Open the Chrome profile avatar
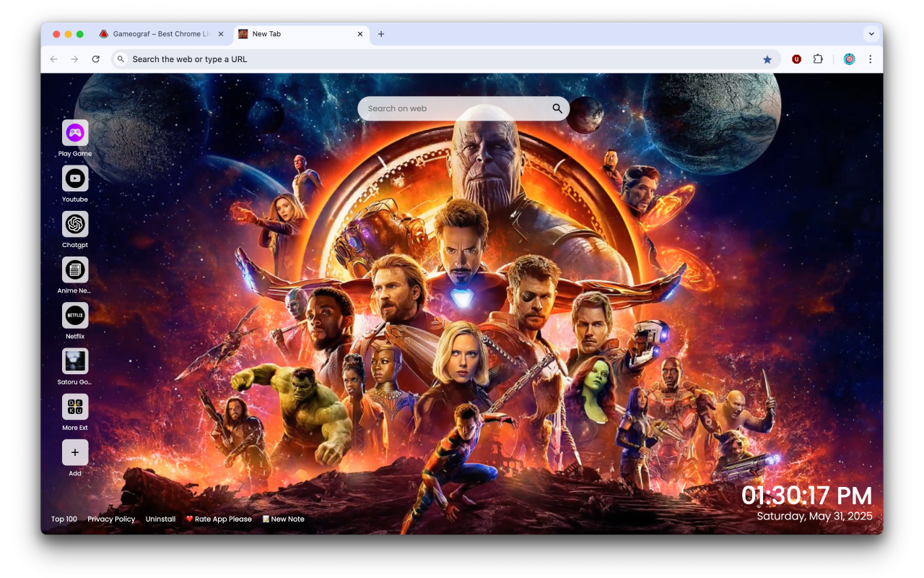The image size is (924, 578). [850, 59]
